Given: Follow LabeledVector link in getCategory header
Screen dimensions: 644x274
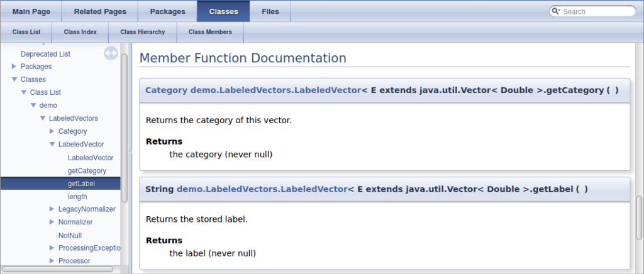Looking at the screenshot, I should [275, 90].
